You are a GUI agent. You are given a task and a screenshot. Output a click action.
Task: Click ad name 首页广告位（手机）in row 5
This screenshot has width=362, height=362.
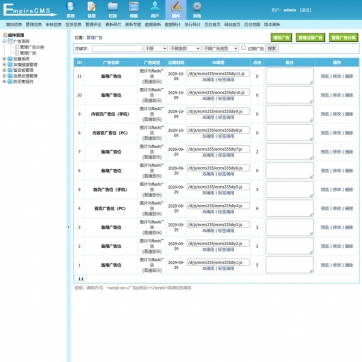coord(110,190)
